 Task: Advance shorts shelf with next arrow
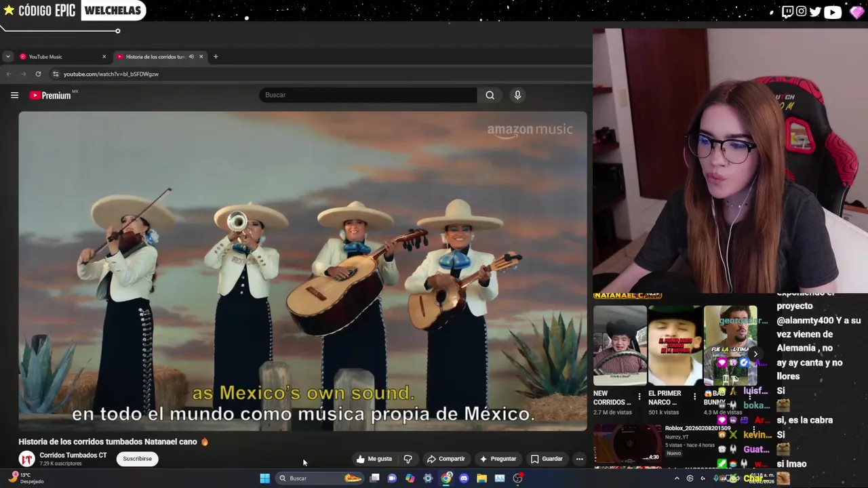coord(755,354)
